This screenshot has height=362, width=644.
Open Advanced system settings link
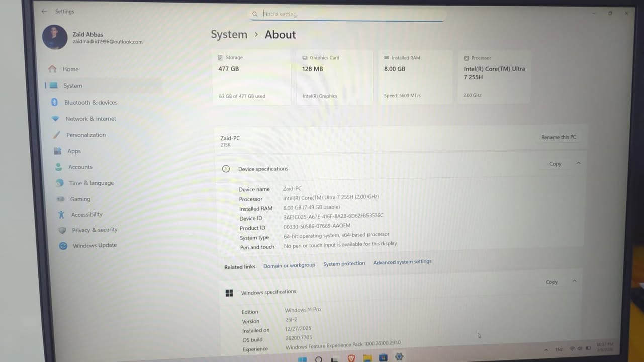tap(402, 262)
